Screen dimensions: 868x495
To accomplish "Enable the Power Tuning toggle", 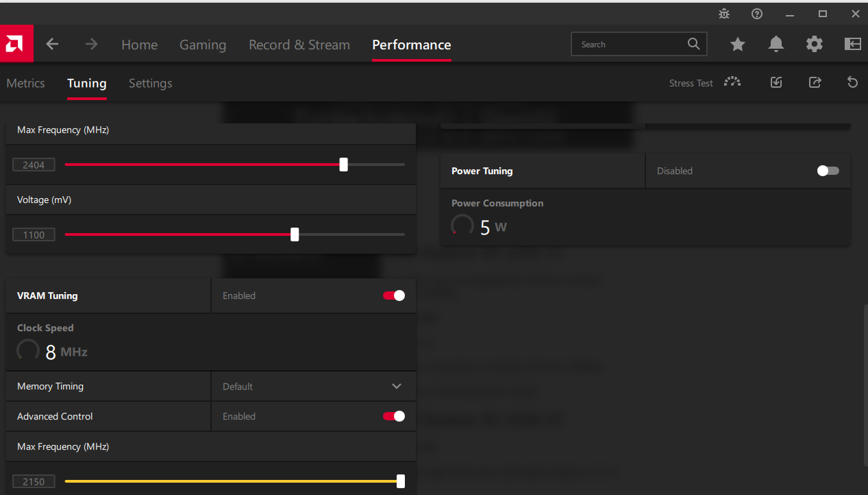I will tap(828, 171).
